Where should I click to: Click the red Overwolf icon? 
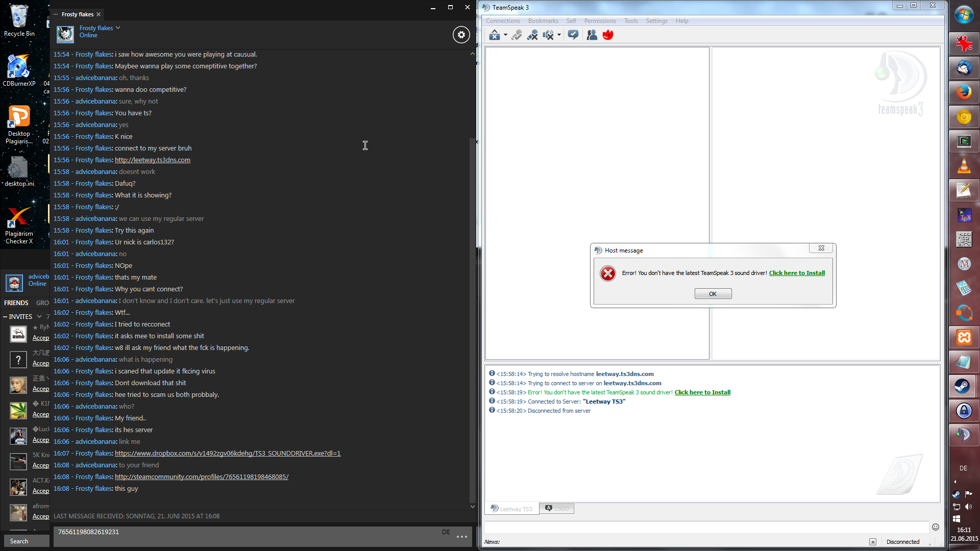pos(608,35)
